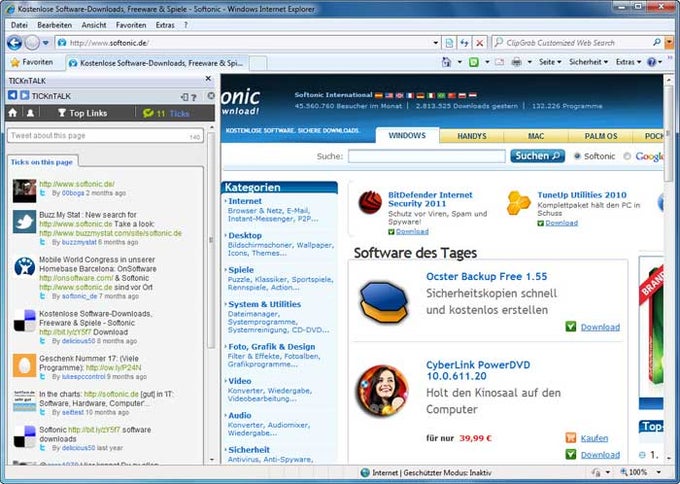The width and height of the screenshot is (680, 484).
Task: Click the blue help question mark icon
Action: point(651,62)
